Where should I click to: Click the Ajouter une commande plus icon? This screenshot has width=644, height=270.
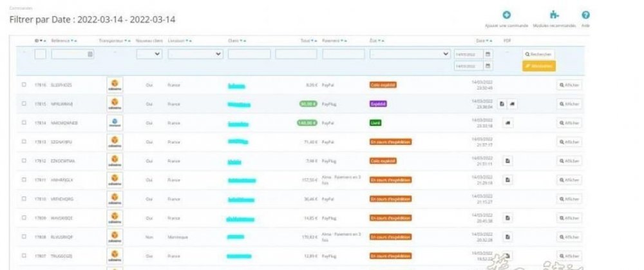[x=507, y=15]
